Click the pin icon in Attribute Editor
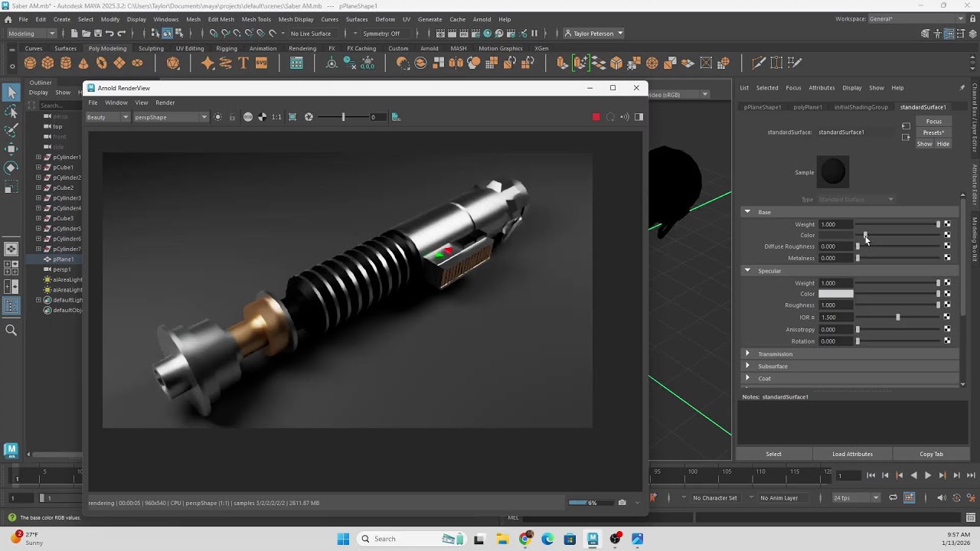The image size is (980, 551). pos(962,88)
